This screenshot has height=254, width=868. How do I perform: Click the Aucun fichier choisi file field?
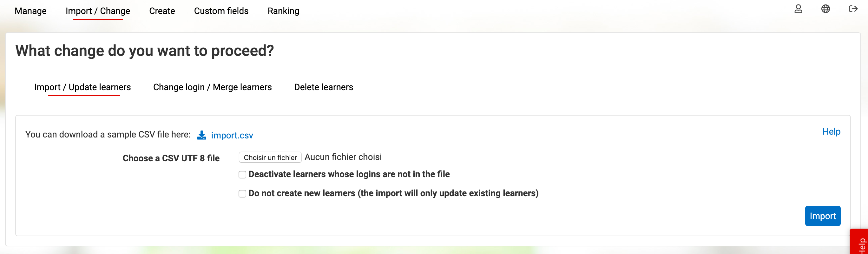click(x=343, y=157)
